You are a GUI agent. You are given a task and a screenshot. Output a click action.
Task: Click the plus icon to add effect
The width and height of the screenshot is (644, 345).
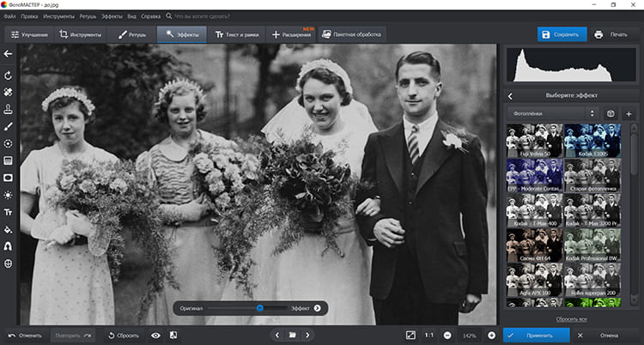click(x=629, y=113)
